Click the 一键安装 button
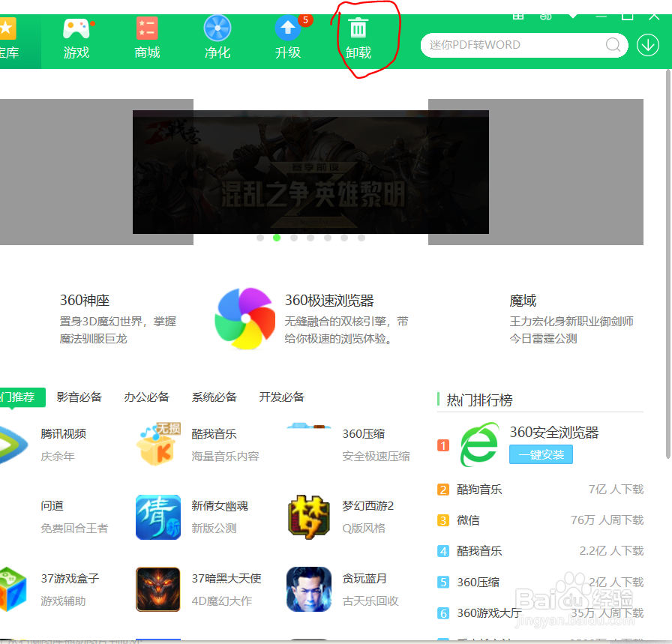 [541, 454]
